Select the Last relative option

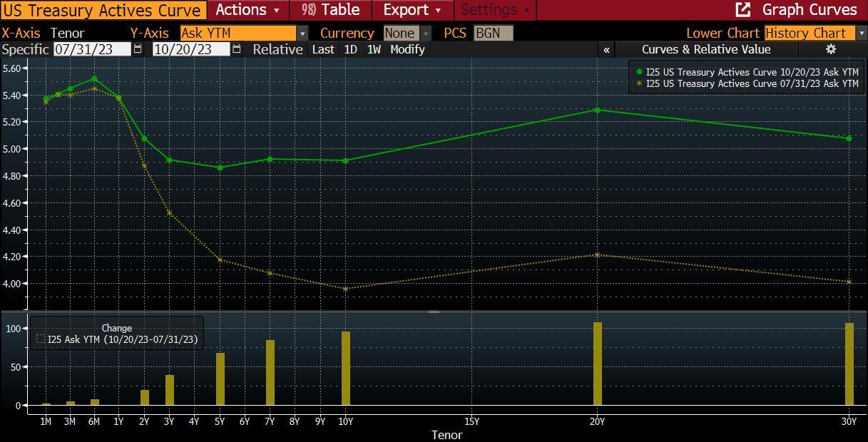pos(323,49)
